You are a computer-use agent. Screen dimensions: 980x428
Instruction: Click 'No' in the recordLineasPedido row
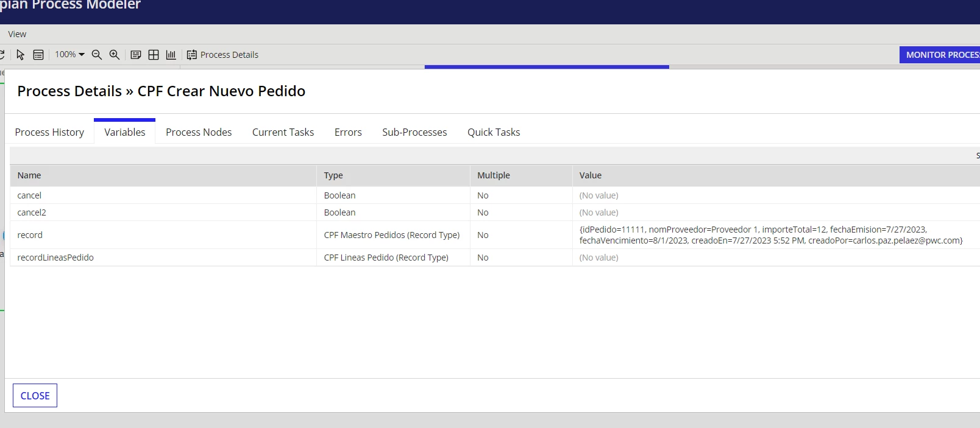click(x=483, y=258)
